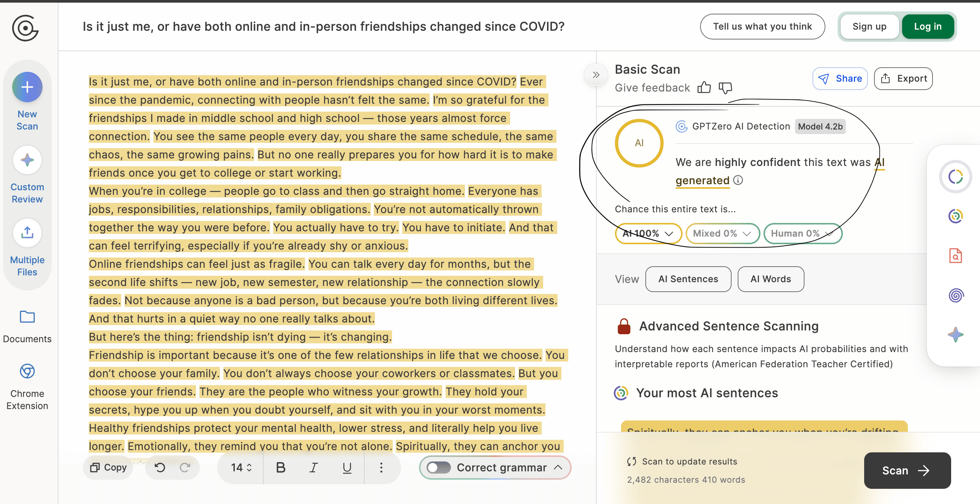Apply italic formatting
This screenshot has height=504, width=980.
coord(313,467)
